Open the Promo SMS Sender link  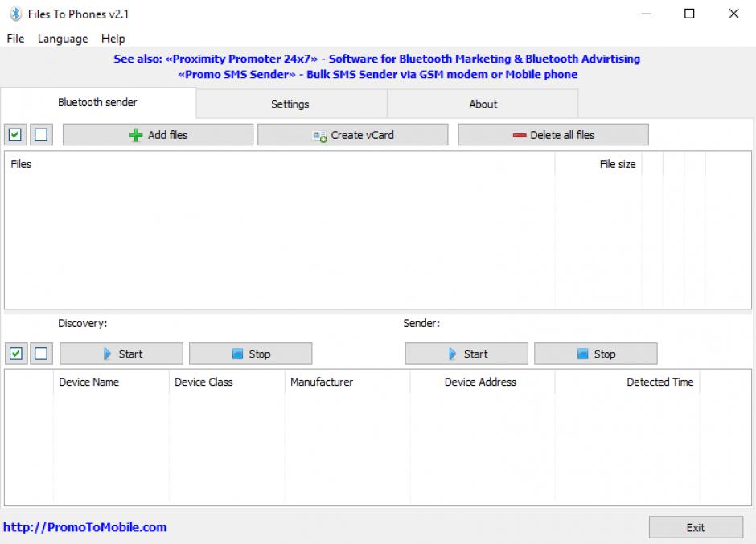[x=377, y=74]
